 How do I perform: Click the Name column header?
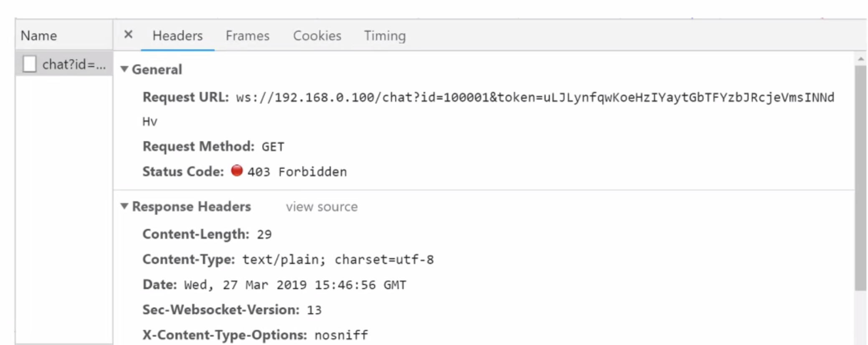pyautogui.click(x=39, y=36)
